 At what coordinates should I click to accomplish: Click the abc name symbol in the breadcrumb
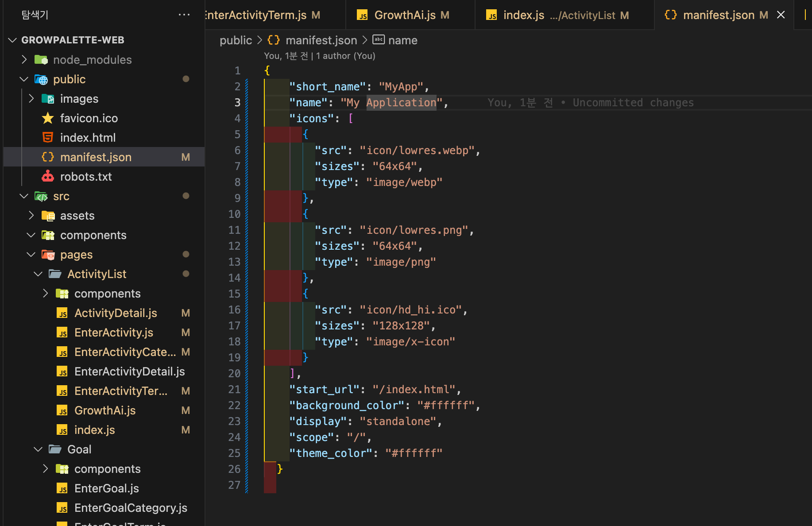[379, 40]
